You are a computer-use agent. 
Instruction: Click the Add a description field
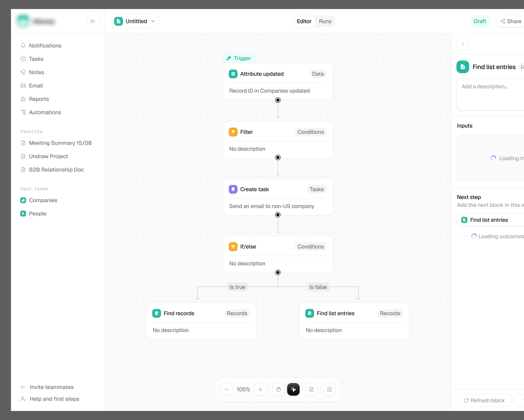tap(490, 95)
